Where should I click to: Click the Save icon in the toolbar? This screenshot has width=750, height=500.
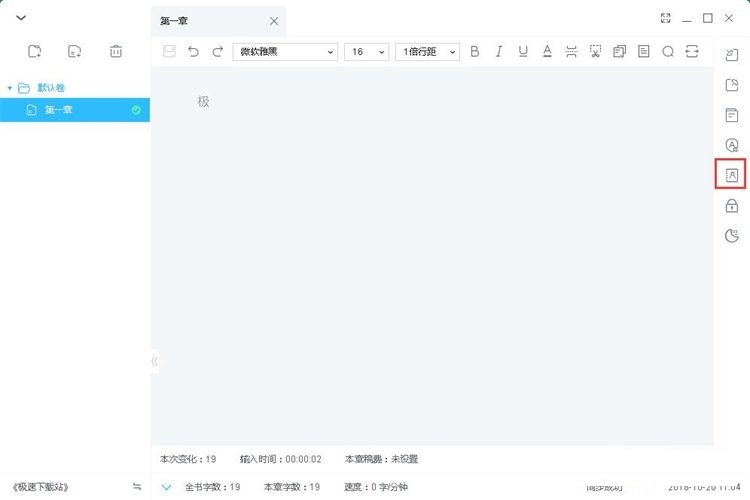click(169, 51)
